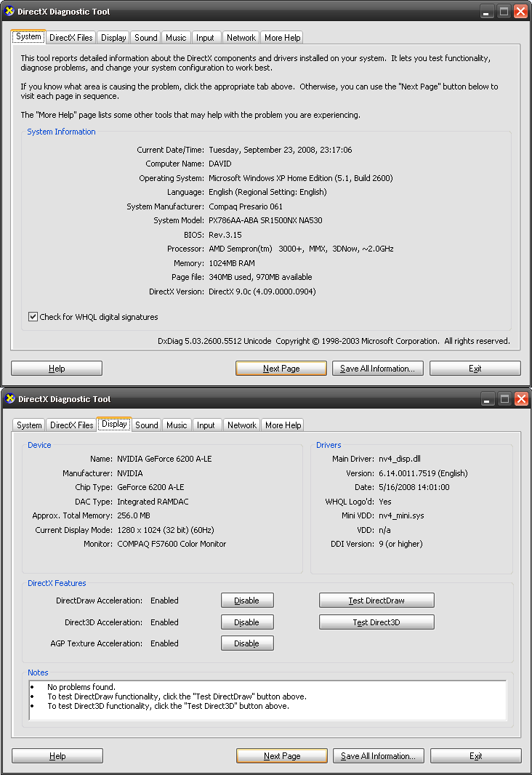The height and width of the screenshot is (775, 532).
Task: Open Network tab in the top window
Action: coord(241,38)
